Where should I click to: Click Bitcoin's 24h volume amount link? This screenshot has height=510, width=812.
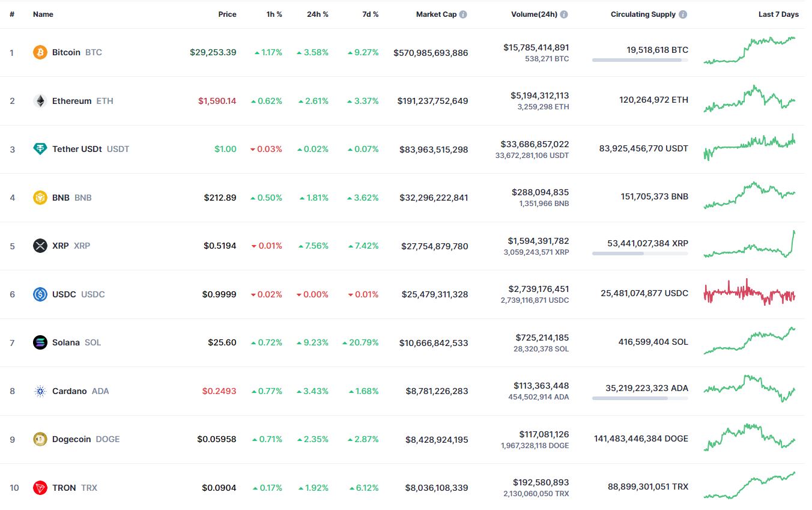click(x=536, y=47)
